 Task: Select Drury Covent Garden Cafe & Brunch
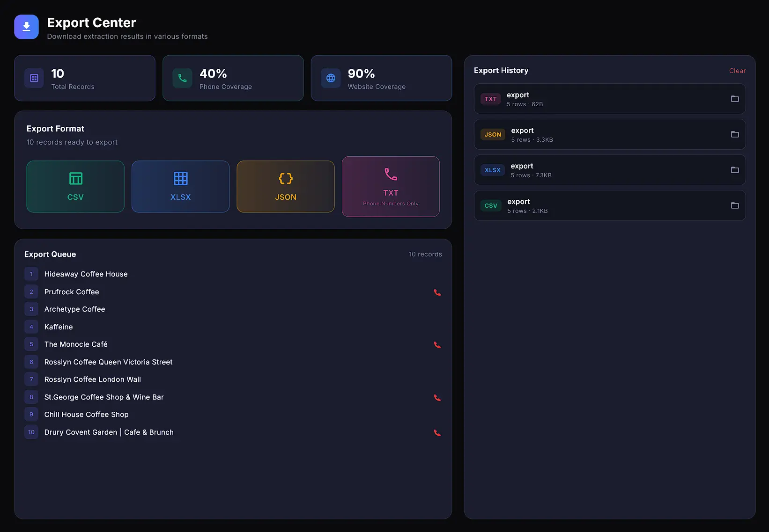233,432
